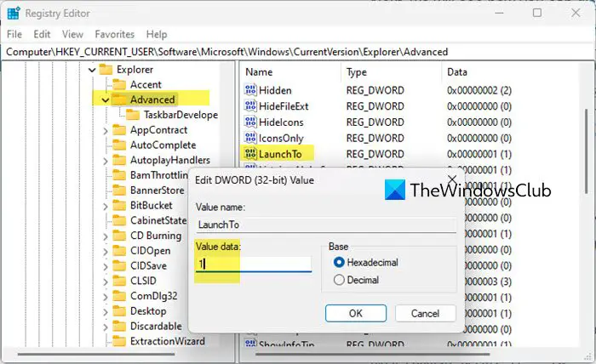The height and width of the screenshot is (364, 596).
Task: Click the tree pane horizontal scrollbar
Action: pos(95,355)
